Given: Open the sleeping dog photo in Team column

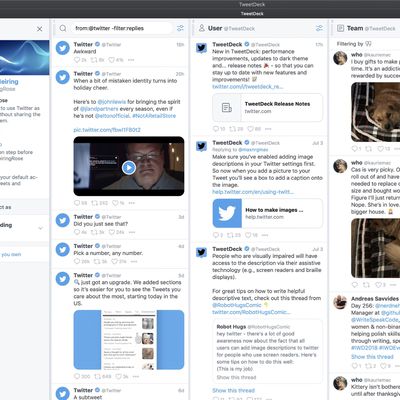Looking at the screenshot, I should pyautogui.click(x=375, y=112).
